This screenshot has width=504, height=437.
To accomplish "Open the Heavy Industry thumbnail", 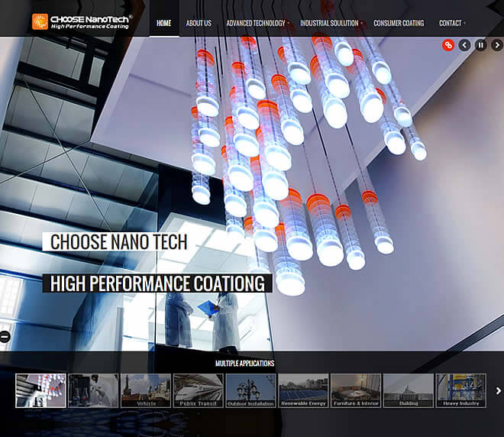I will (x=461, y=390).
